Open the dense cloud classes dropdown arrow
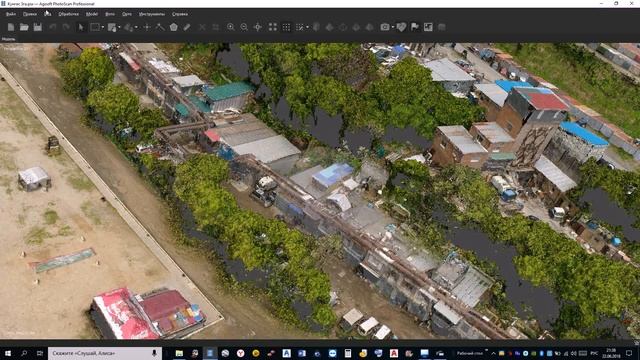The image size is (640, 360). coord(307,27)
